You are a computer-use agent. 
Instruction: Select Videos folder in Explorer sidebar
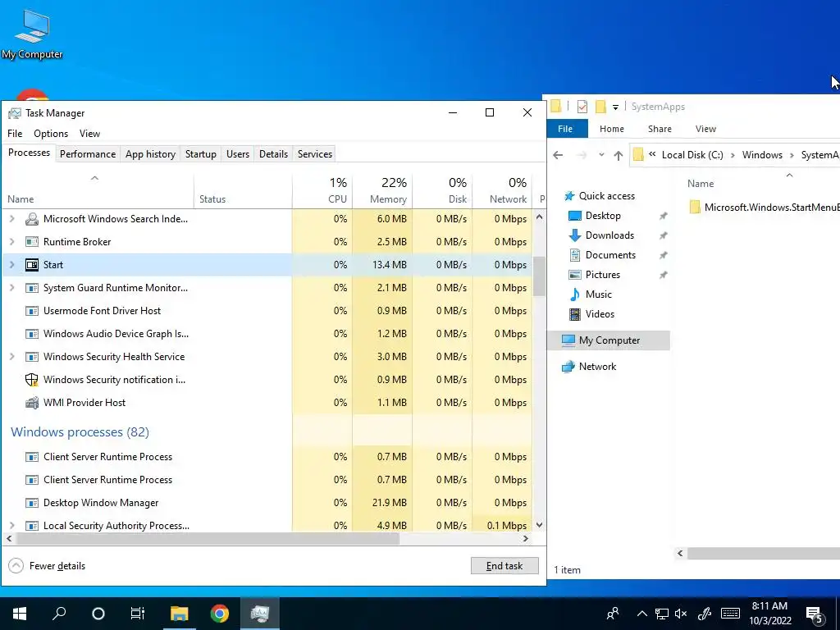(600, 314)
